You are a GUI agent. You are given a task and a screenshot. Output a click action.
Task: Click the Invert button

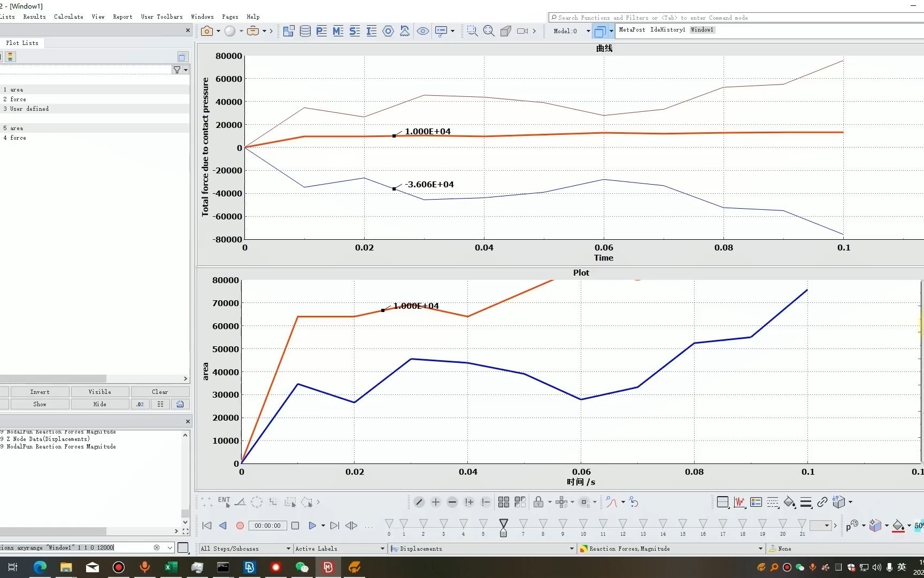40,392
